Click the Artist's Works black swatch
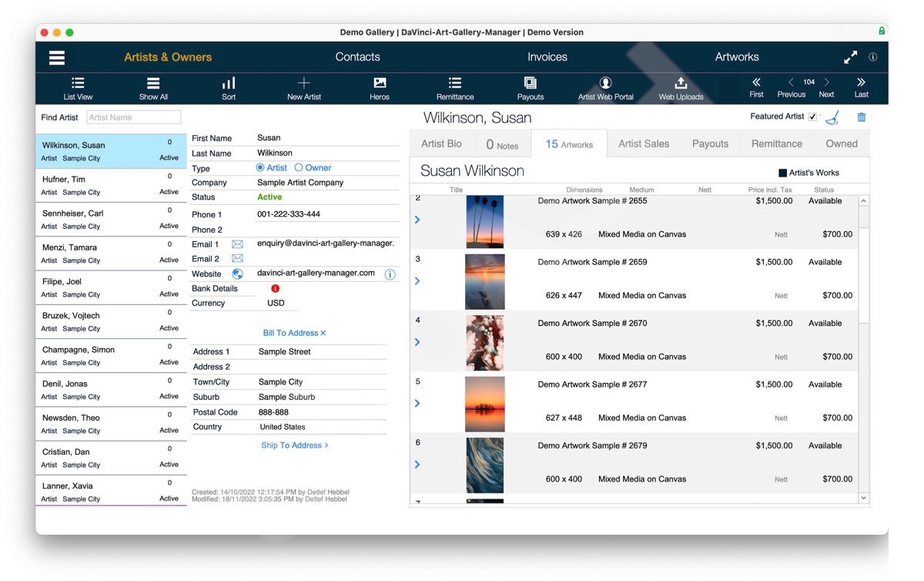 [782, 173]
